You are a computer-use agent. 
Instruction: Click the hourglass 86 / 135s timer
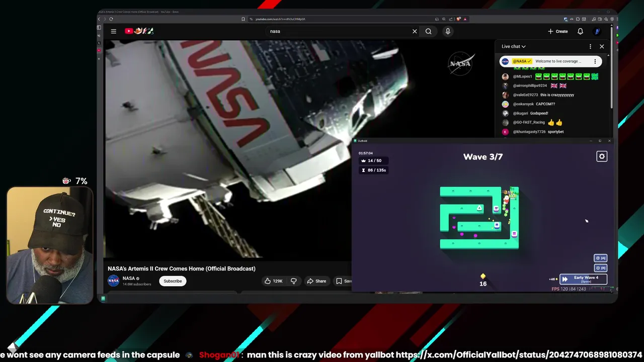[x=374, y=170]
